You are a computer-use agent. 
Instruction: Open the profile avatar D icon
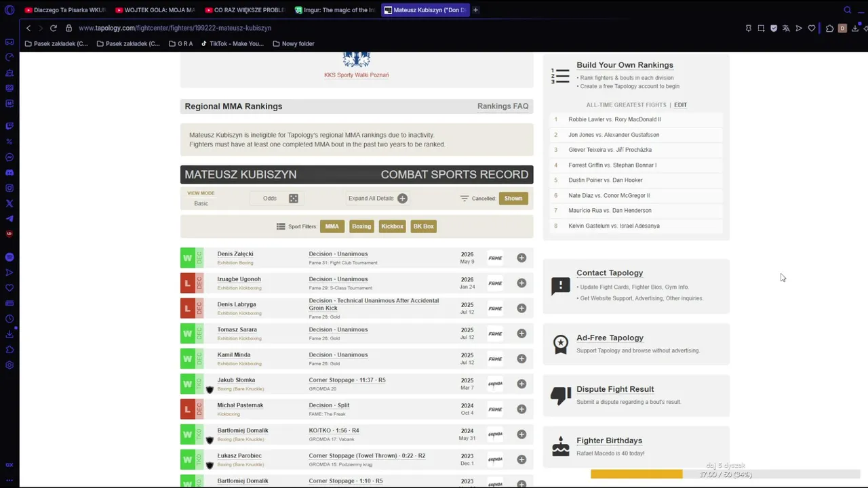point(842,28)
